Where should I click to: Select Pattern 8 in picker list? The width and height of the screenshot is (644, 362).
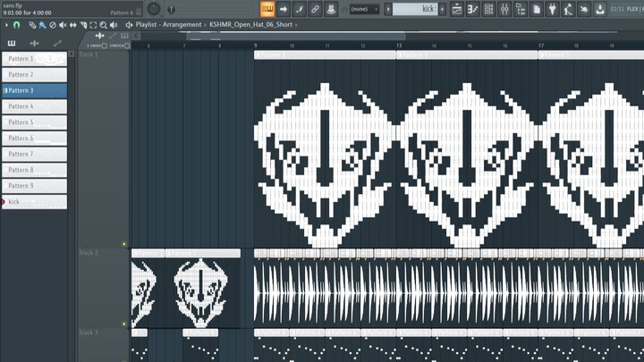[x=35, y=170]
